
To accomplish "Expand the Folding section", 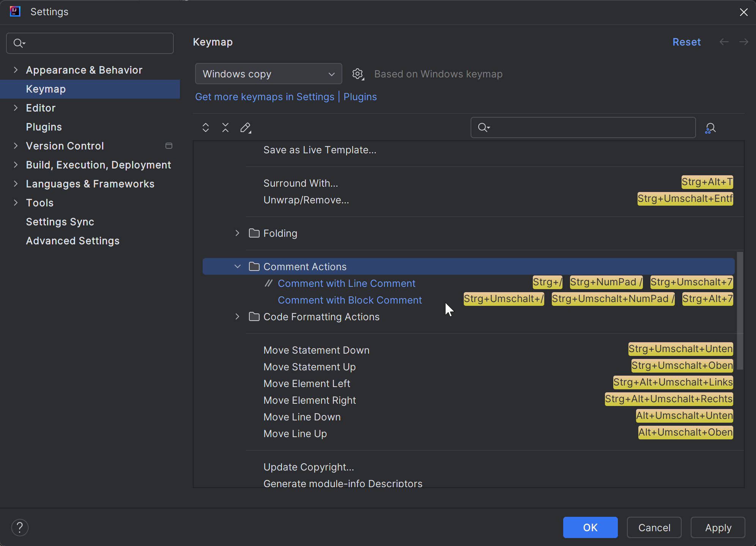I will point(237,233).
